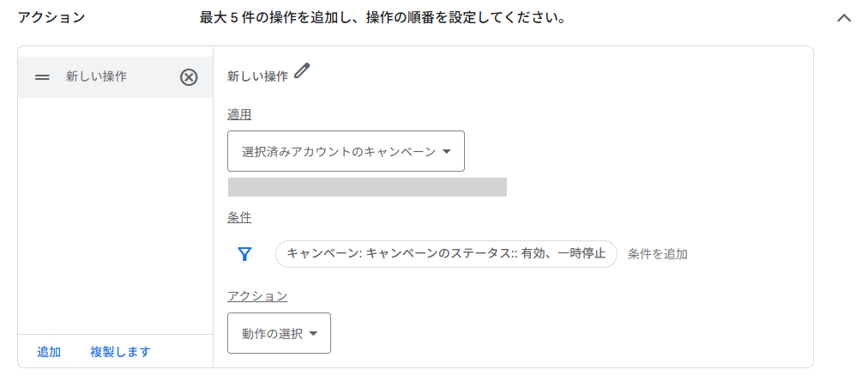
Task: Click the arrow on the 動作の選択 dropdown
Action: click(x=314, y=334)
